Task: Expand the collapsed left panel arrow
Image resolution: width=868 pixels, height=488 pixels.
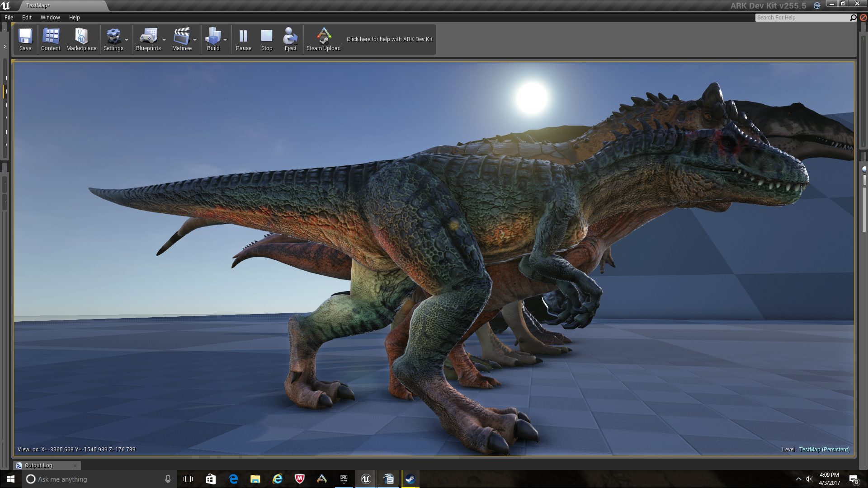Action: (5, 47)
